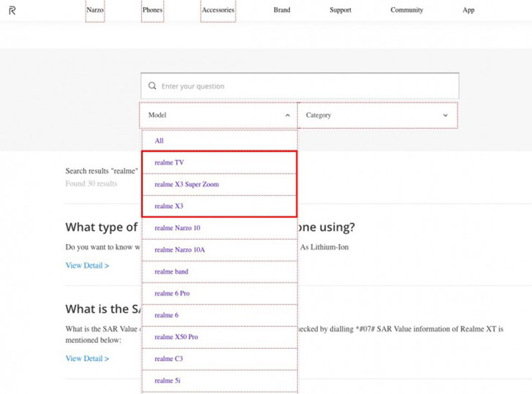Open the Support page
Screen dimensions: 532x394
tap(340, 11)
